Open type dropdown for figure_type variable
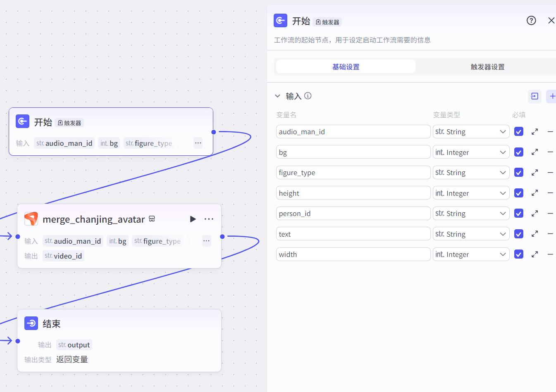Viewport: 556px width, 392px height. point(471,173)
